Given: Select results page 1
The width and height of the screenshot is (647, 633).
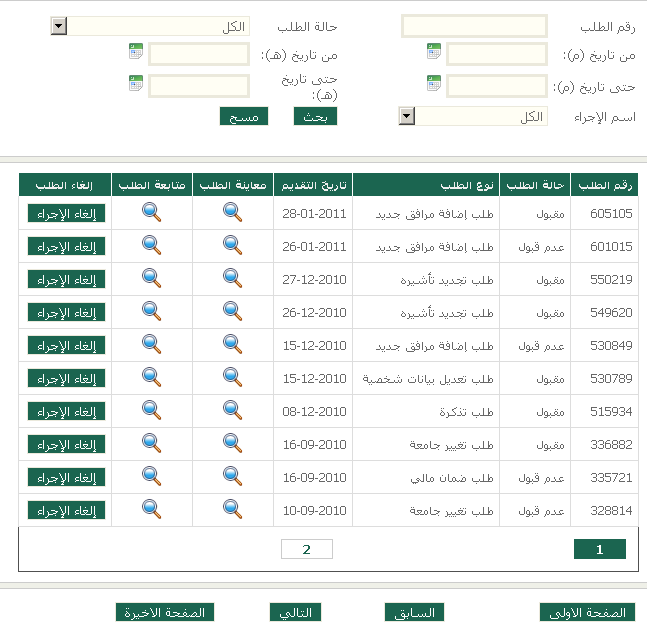Looking at the screenshot, I should coord(599,549).
